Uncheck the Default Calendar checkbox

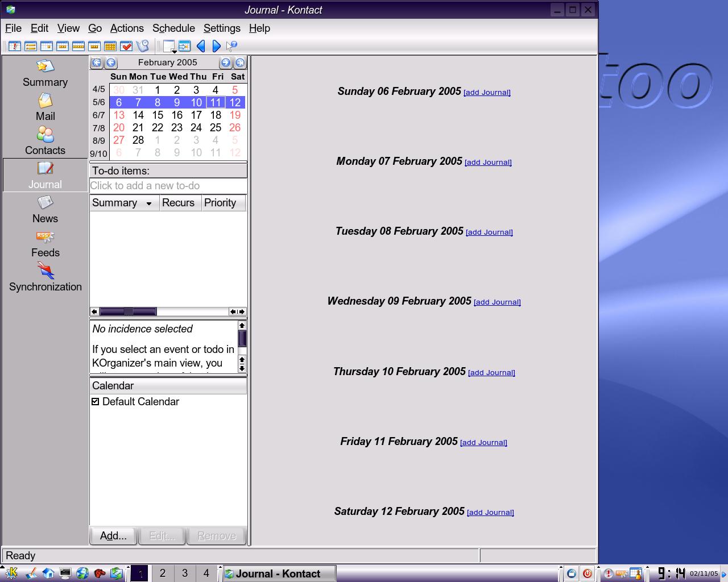(96, 402)
